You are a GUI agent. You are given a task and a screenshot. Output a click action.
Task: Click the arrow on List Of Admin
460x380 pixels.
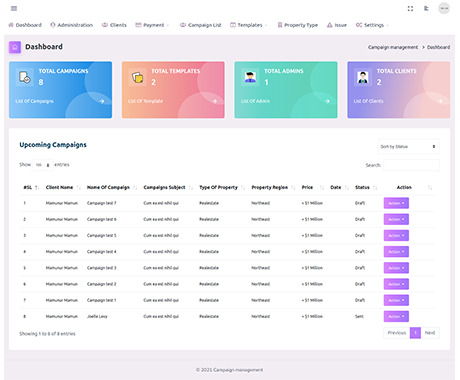click(327, 101)
